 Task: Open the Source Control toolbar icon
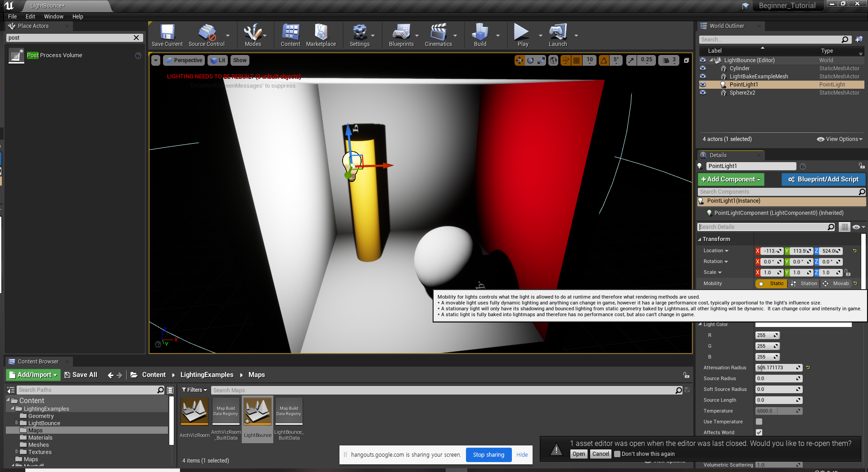coord(207,35)
